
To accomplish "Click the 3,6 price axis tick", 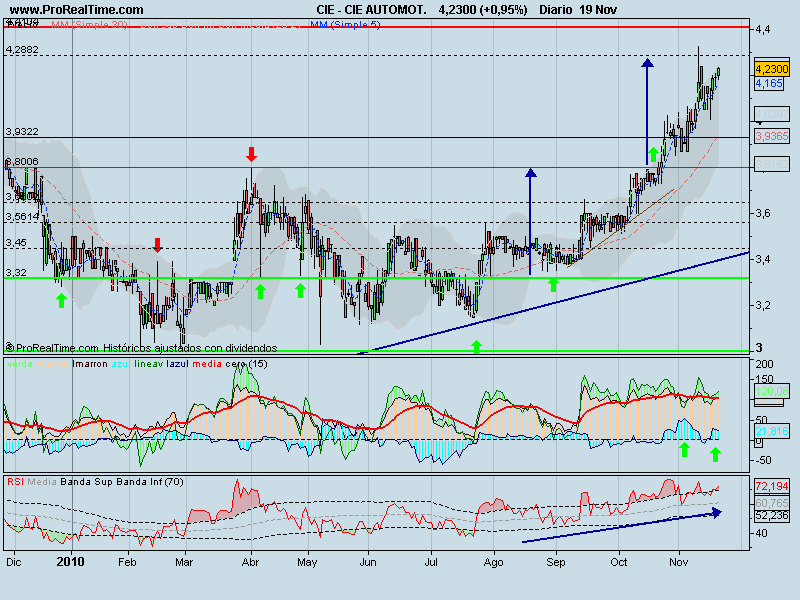I will click(x=763, y=213).
